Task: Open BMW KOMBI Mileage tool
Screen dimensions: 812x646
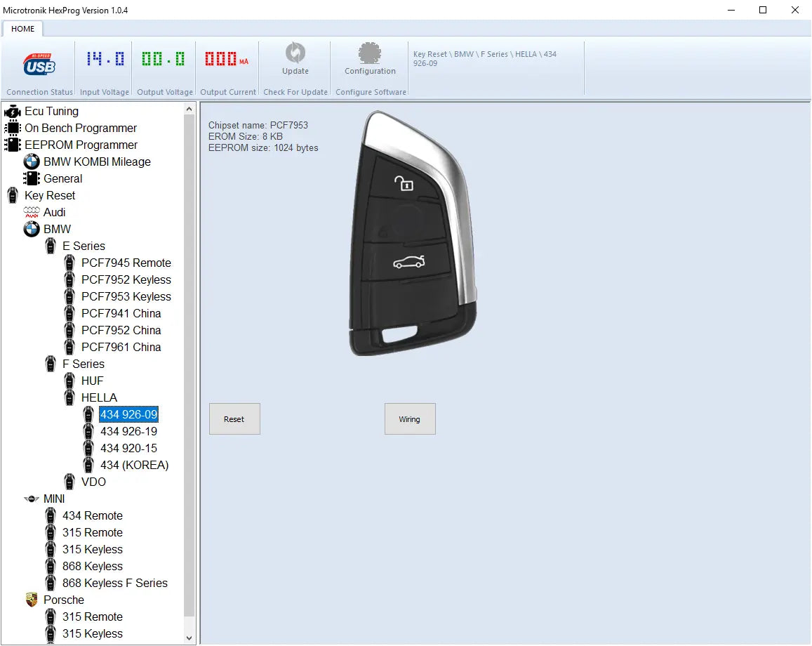Action: click(x=31, y=161)
